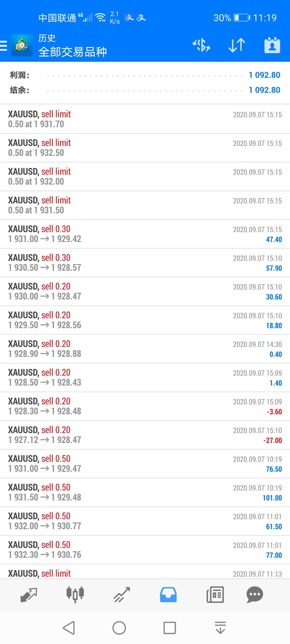Tap the hide navigation bar arrow
Image resolution: width=290 pixels, height=644 pixels.
pos(220,628)
